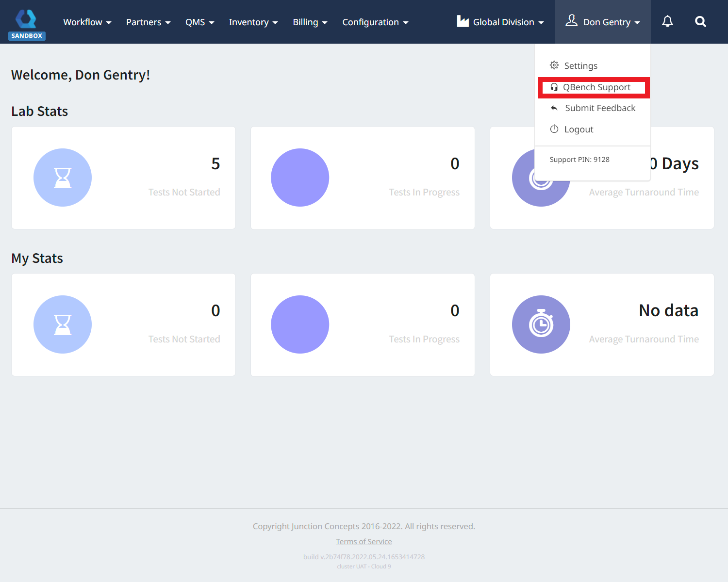Open the search magnifier icon
The image size is (728, 582).
[700, 22]
